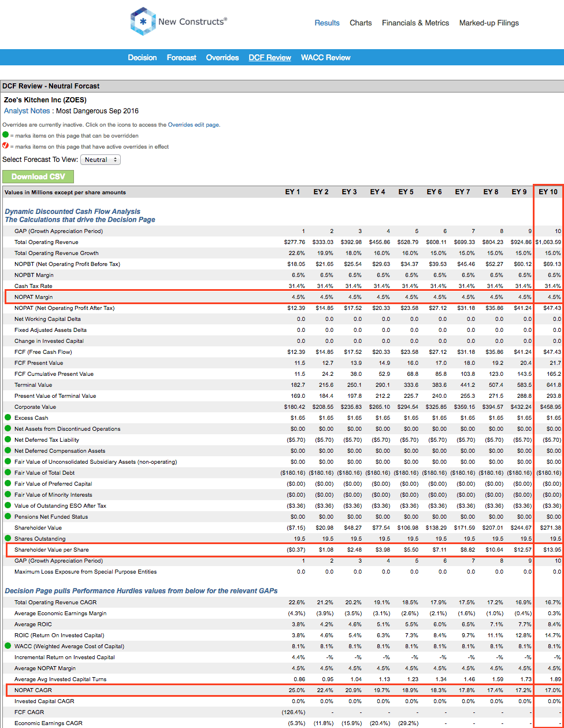Open the Overrides edit page link
Image resolution: width=564 pixels, height=728 pixels.
(194, 124)
